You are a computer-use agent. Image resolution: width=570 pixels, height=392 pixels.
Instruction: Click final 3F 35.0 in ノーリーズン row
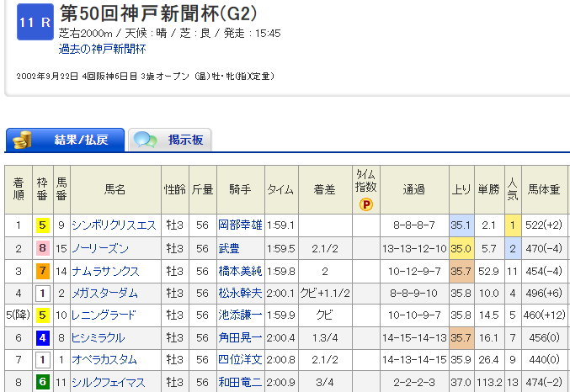click(461, 248)
